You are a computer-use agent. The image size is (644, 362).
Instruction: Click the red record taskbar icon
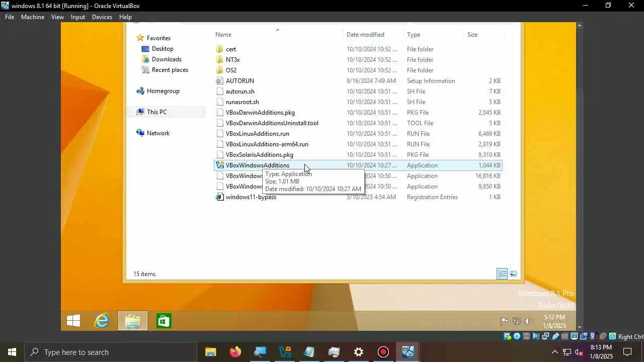383,352
